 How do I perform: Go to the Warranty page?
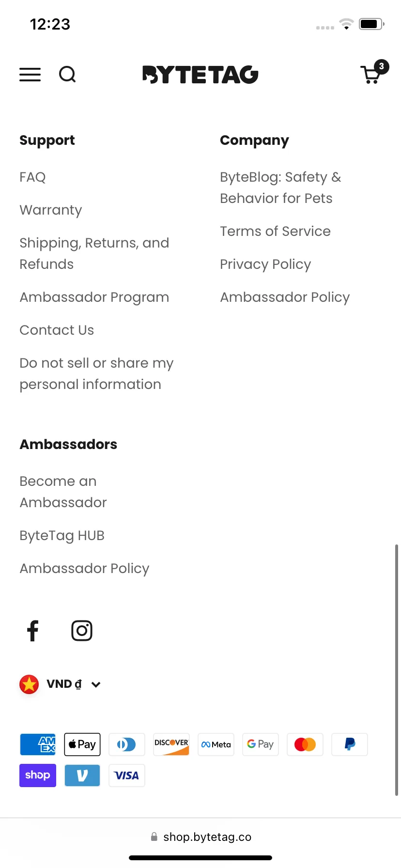[x=51, y=210]
